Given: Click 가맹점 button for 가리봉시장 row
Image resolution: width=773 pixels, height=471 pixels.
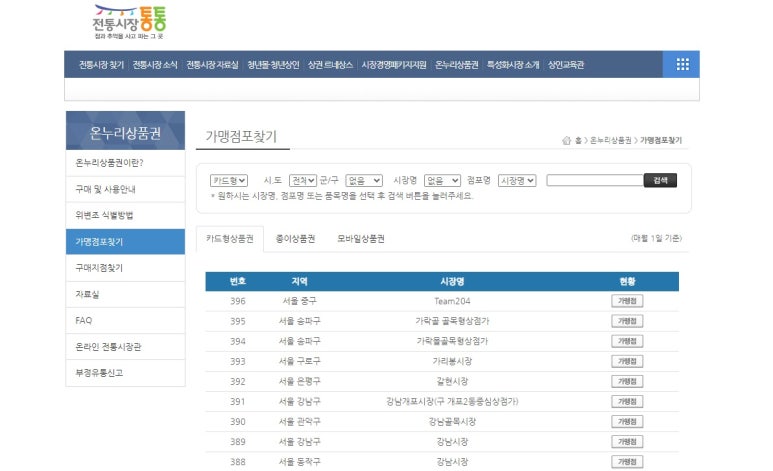Looking at the screenshot, I should pos(627,362).
